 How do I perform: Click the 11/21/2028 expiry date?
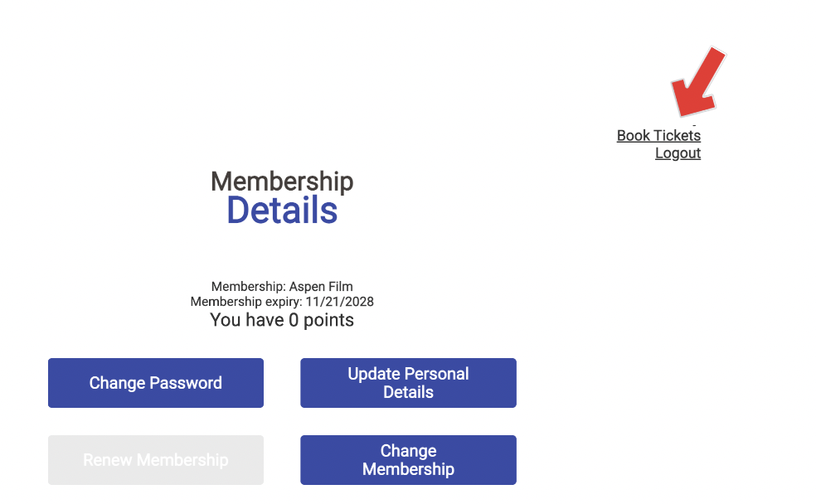click(339, 302)
